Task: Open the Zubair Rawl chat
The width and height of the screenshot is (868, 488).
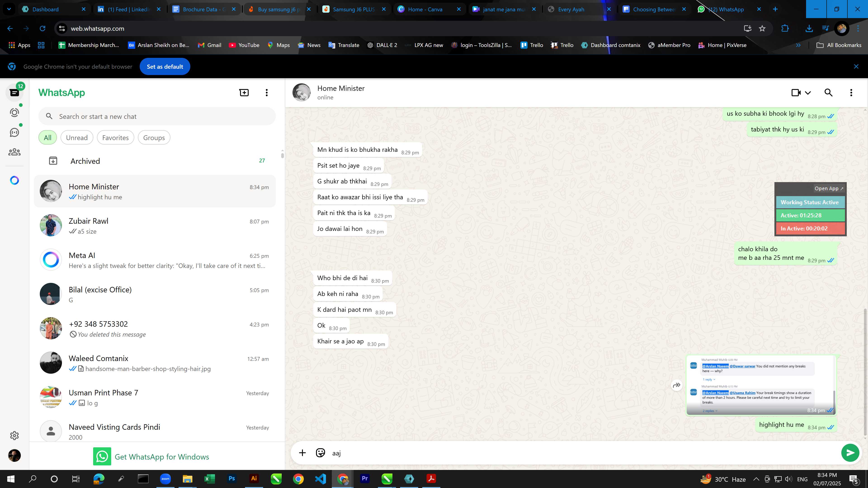Action: pyautogui.click(x=155, y=226)
